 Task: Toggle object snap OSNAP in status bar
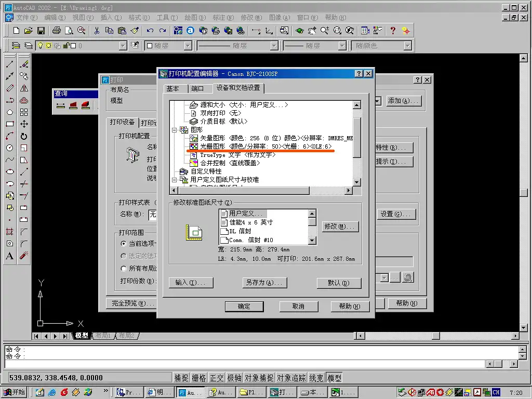tap(259, 378)
